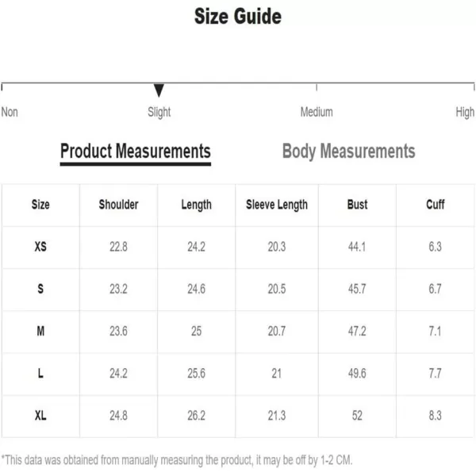Click the Medium stretch label
Viewport: 476px width, 476px height.
317,112
